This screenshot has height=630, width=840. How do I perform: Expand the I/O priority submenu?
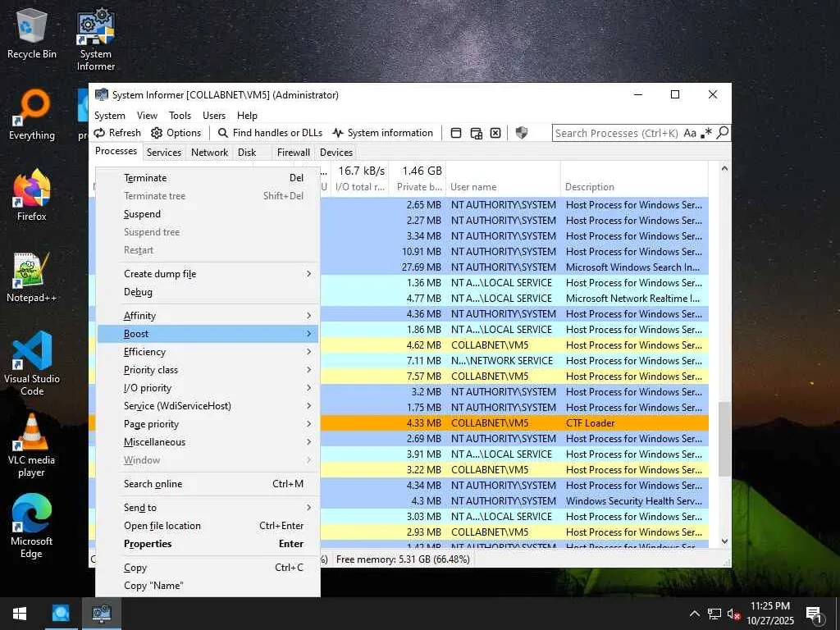click(x=208, y=388)
